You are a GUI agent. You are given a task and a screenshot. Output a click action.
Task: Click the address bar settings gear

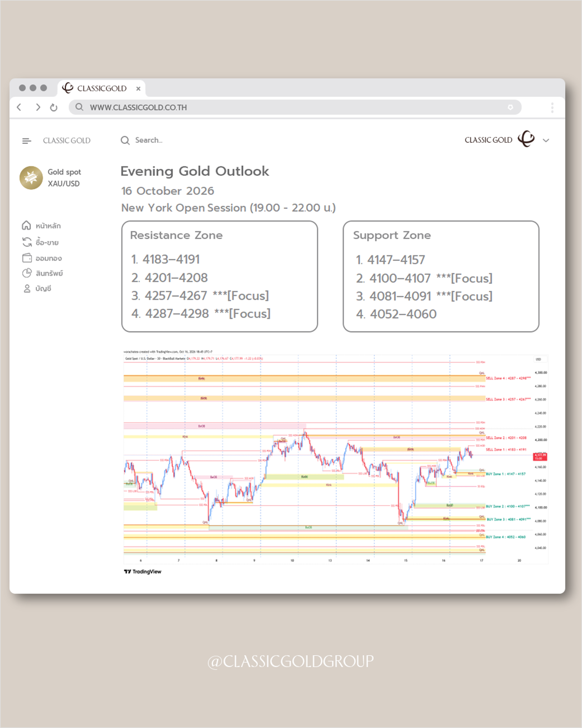pos(510,107)
